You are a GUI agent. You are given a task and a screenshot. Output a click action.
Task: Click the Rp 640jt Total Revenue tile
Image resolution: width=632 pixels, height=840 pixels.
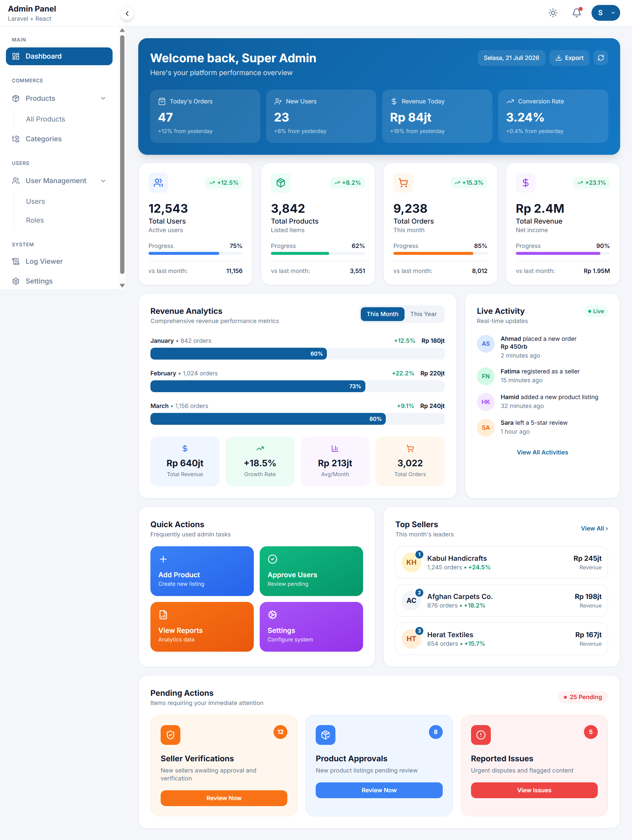(185, 461)
